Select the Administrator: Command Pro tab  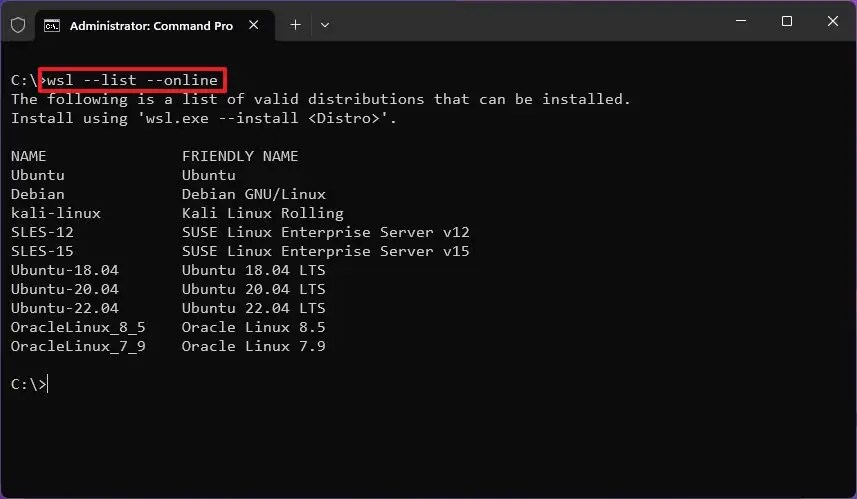tap(155, 25)
